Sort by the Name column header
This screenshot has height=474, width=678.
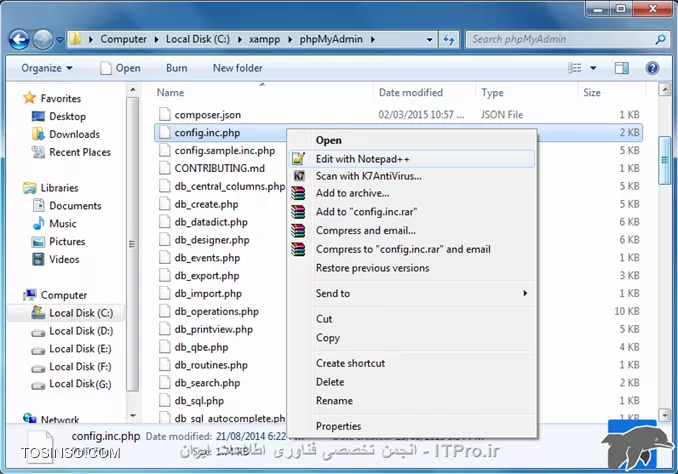point(170,93)
